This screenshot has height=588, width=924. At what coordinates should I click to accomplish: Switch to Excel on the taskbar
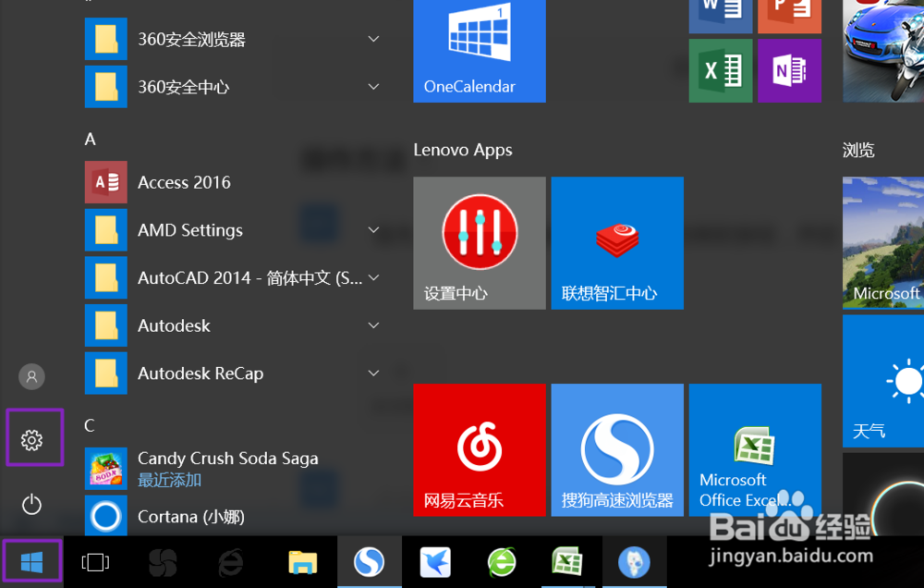point(568,562)
